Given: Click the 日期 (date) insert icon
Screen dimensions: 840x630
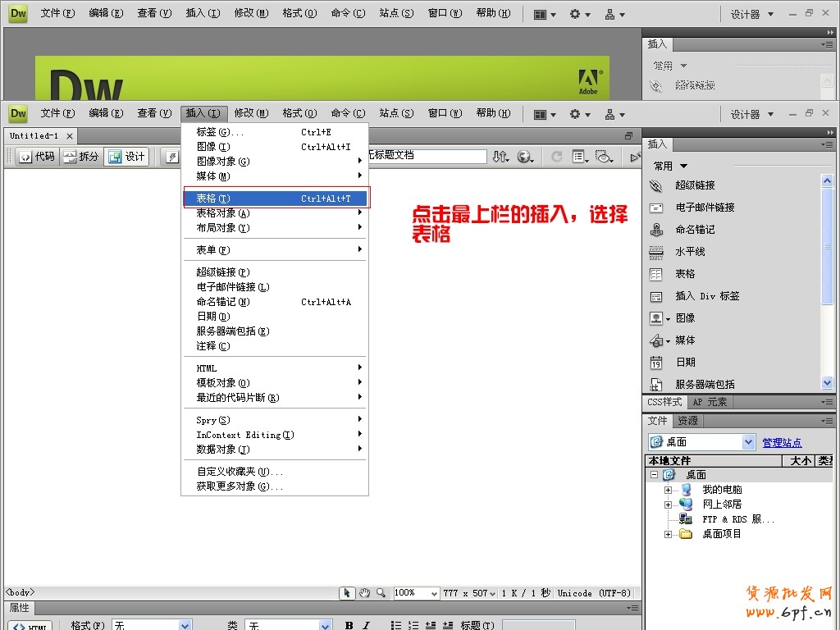Looking at the screenshot, I should (x=656, y=362).
